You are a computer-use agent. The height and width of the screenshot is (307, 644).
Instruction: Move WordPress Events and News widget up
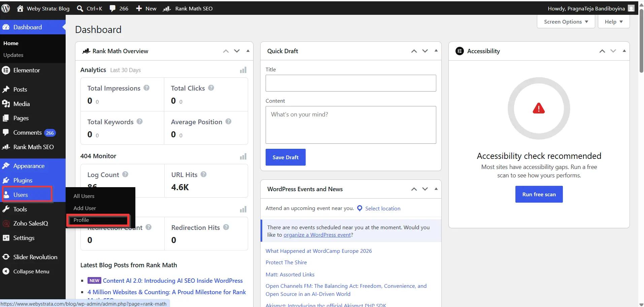[x=414, y=189]
